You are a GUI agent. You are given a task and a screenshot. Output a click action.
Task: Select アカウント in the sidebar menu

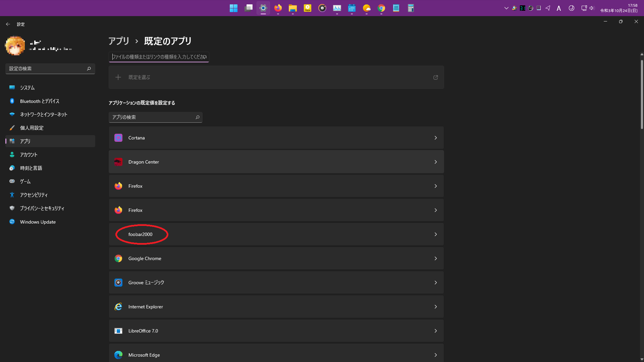pos(29,155)
